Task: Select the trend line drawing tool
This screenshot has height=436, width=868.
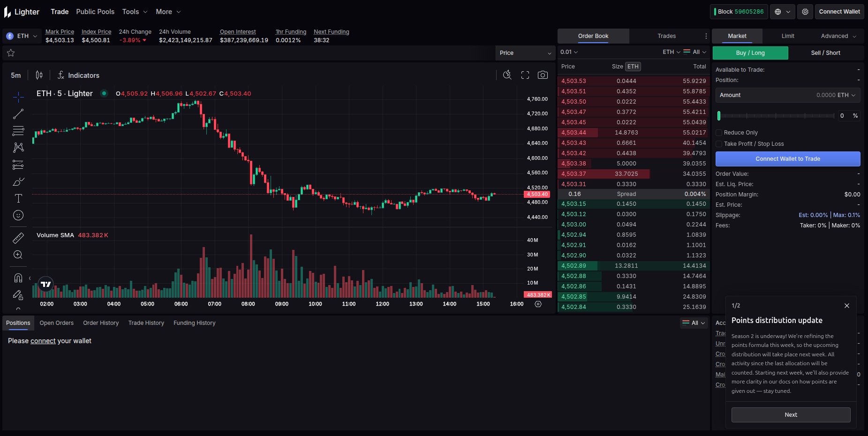Action: (x=18, y=114)
